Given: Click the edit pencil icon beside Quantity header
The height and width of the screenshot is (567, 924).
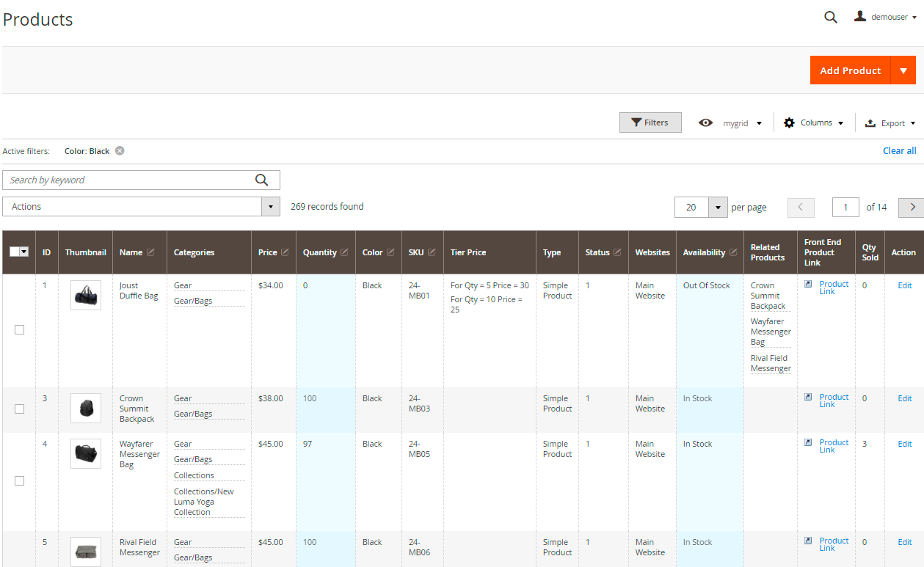Looking at the screenshot, I should click(x=344, y=252).
